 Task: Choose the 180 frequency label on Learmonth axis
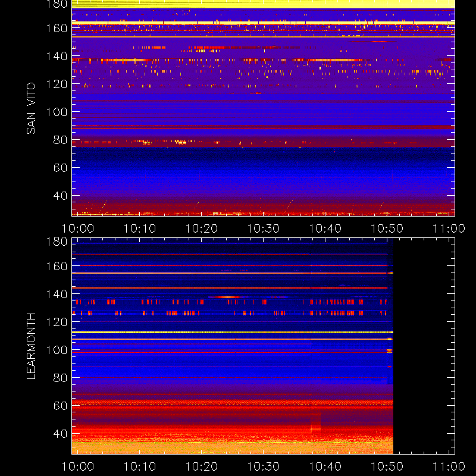coord(57,242)
